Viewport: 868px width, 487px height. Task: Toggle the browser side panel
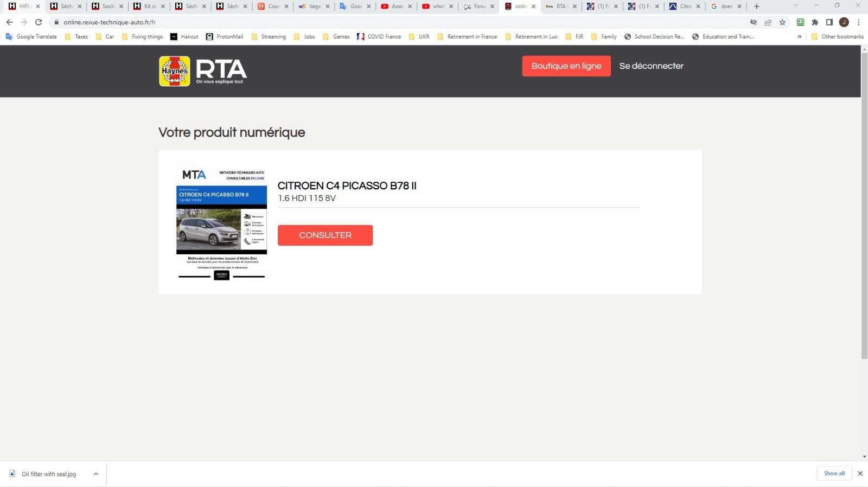829,22
